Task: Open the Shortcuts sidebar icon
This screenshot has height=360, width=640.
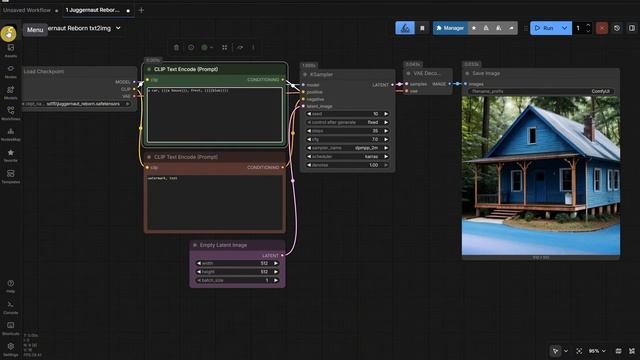Action: (11, 328)
